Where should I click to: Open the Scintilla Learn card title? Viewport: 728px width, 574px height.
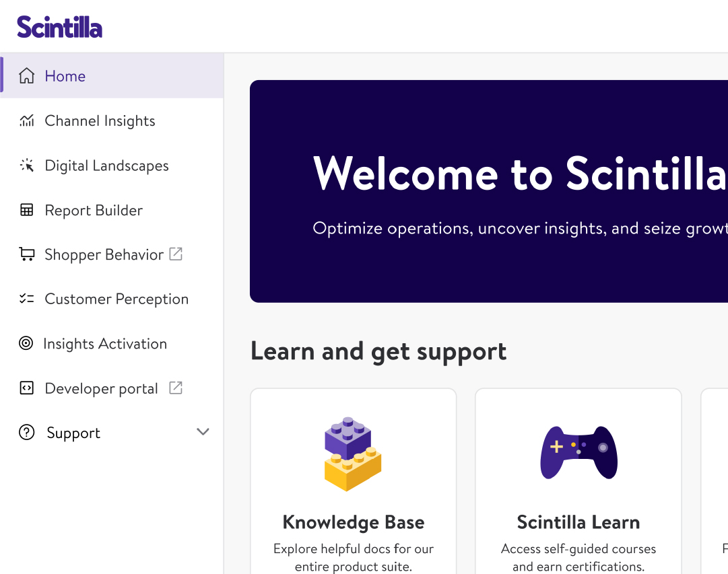(578, 522)
